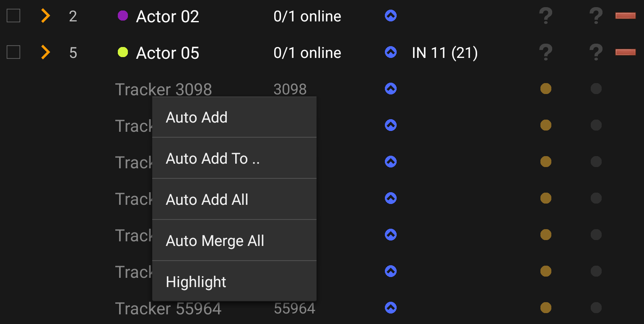Screen dimensions: 644x324
Task: Click the blue arrow icon for Tracker 3098
Action: pyautogui.click(x=391, y=89)
